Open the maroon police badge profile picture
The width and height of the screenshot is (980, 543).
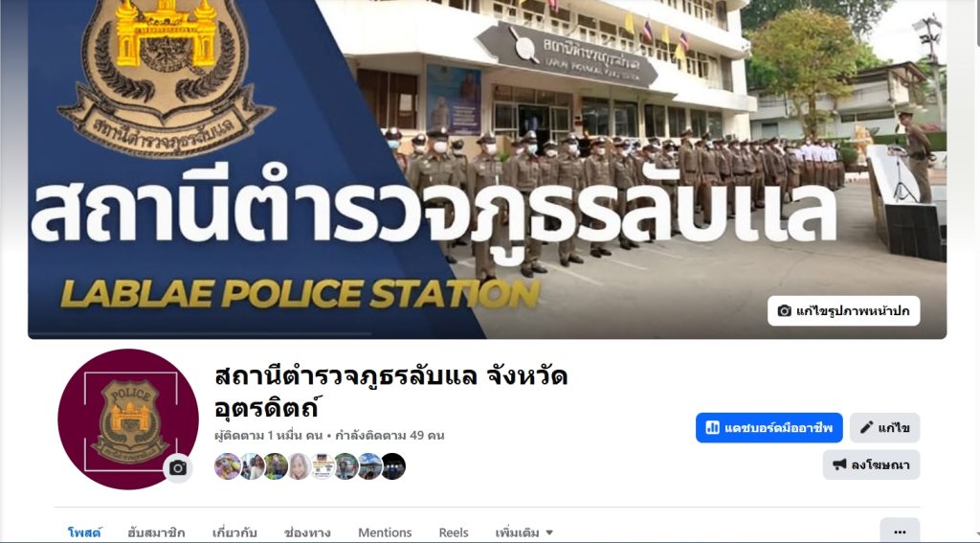coord(128,419)
